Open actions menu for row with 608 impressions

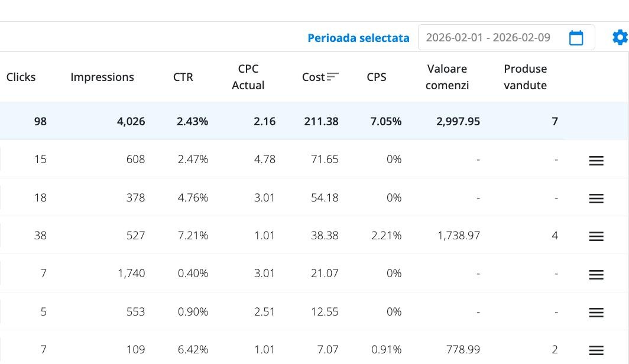[x=596, y=160]
